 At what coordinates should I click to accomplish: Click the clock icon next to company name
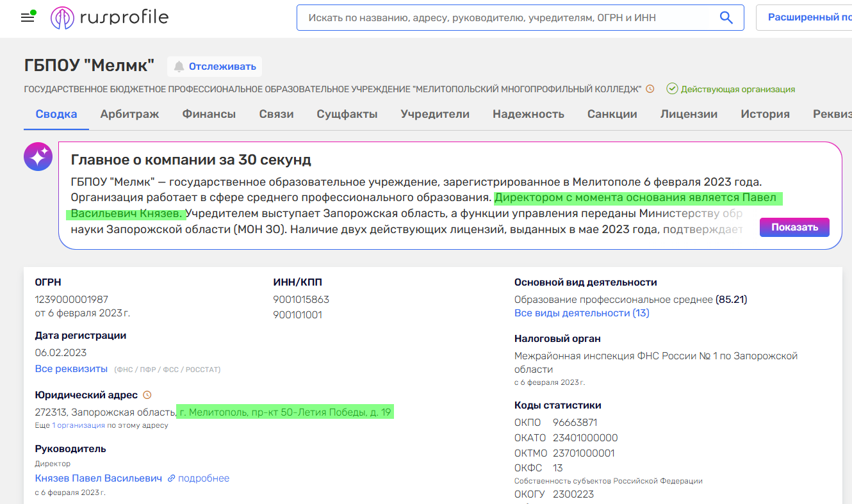[x=650, y=88]
